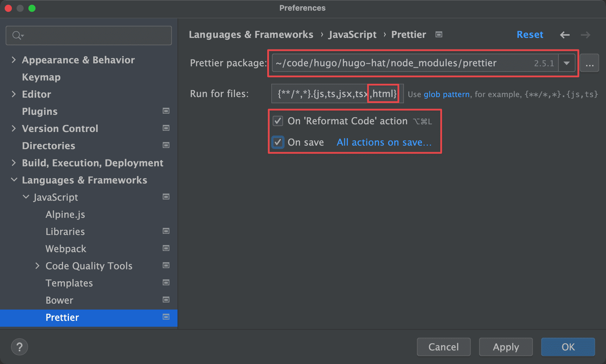Click project-level icon beside Templates
The height and width of the screenshot is (364, 606).
(x=166, y=283)
